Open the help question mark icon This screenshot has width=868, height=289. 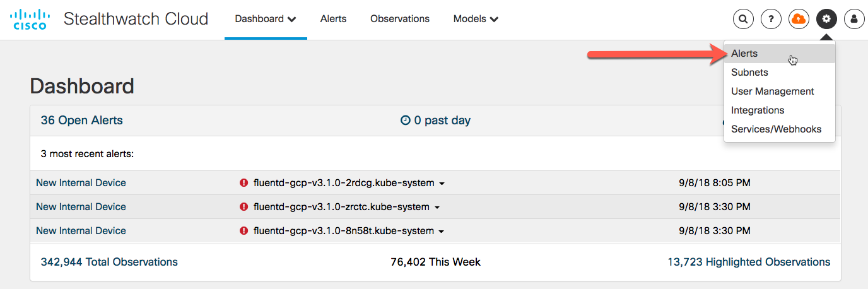[771, 19]
